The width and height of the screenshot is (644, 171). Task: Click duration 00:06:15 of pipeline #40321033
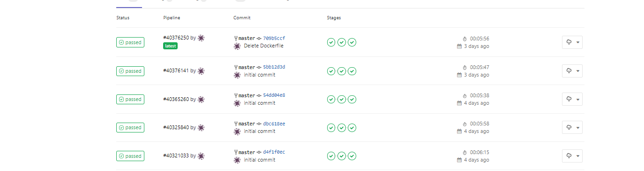(479, 152)
